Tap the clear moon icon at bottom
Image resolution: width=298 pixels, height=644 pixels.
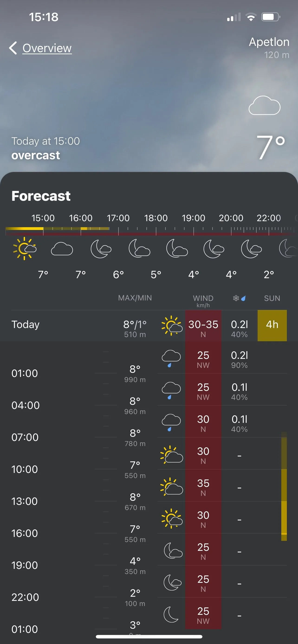point(171,614)
